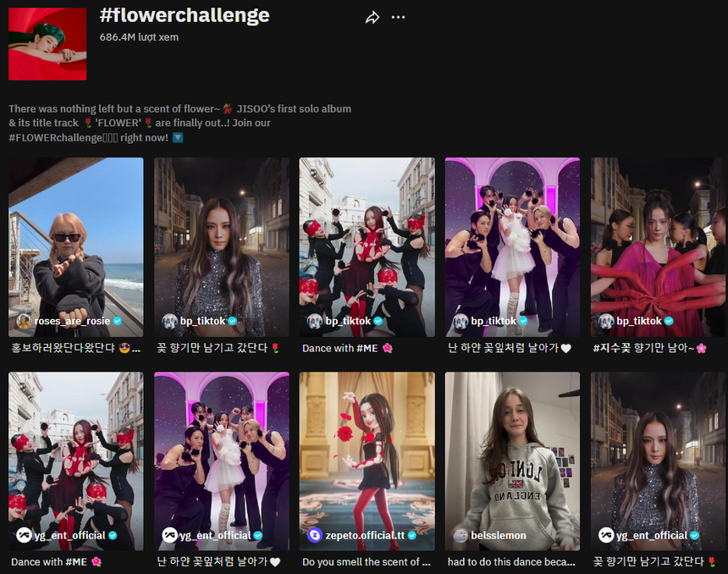Click the belsslemon profile avatar

point(461,535)
